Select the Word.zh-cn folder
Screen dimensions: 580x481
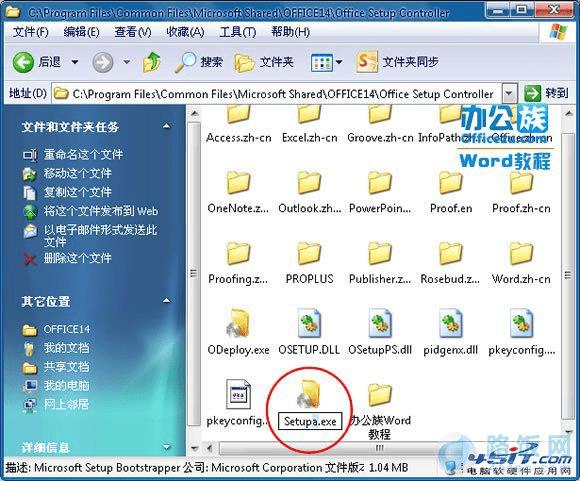coord(521,263)
